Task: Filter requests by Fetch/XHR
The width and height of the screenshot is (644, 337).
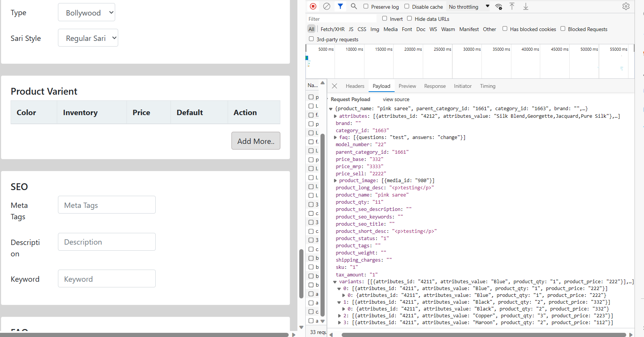Action: 333,29
